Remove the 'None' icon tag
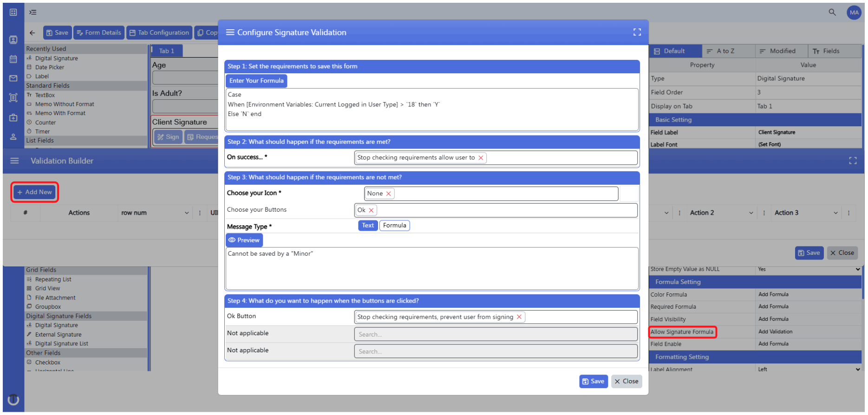This screenshot has height=415, width=868. coord(388,194)
